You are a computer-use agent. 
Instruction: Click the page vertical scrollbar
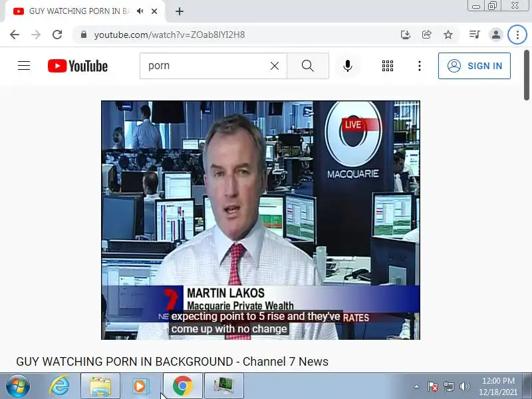tap(526, 74)
